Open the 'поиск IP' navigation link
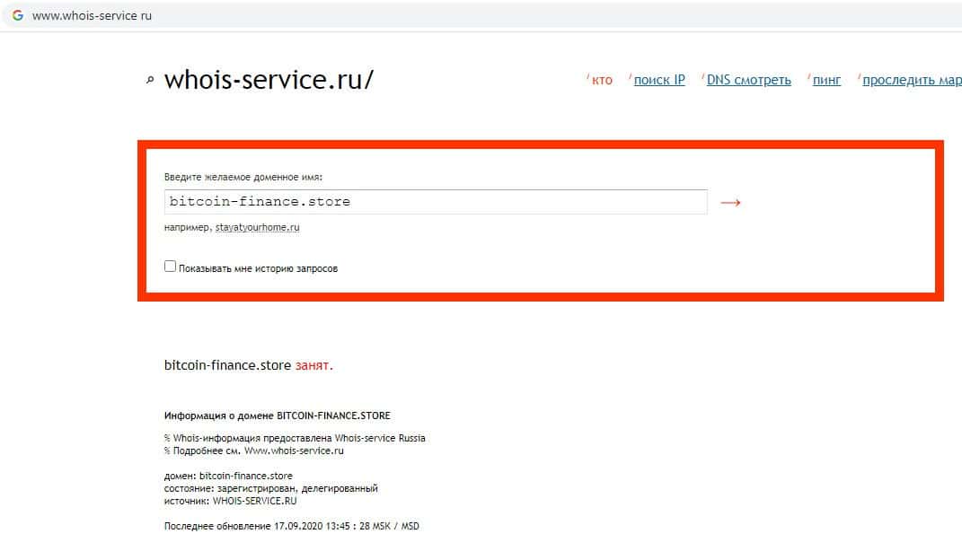This screenshot has height=560, width=962. (x=659, y=80)
